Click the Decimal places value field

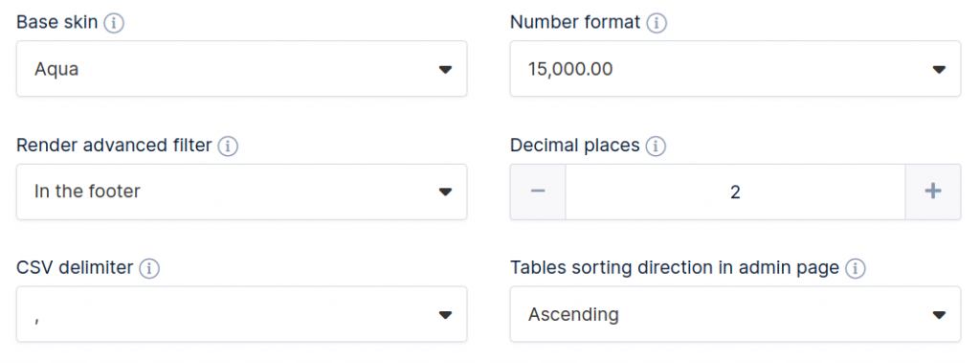(735, 192)
